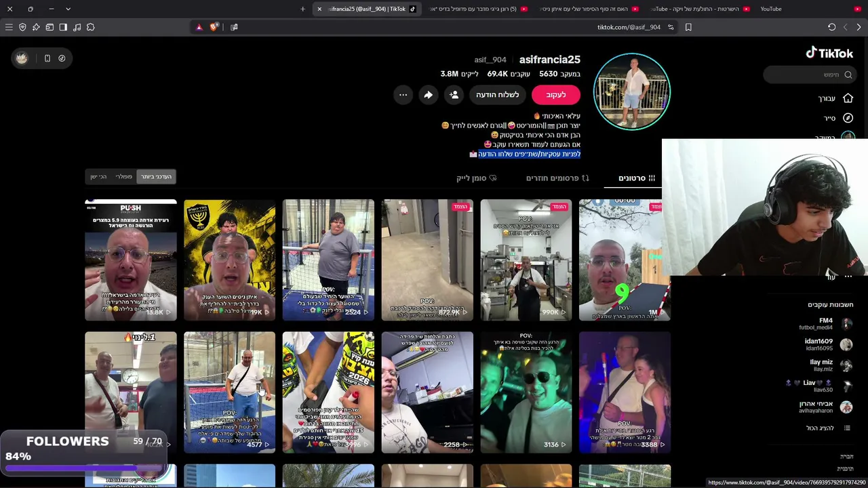Viewport: 868px width, 488px height.
Task: Switch to the הישרטות - התולעת של ויקה tab
Action: click(x=698, y=9)
